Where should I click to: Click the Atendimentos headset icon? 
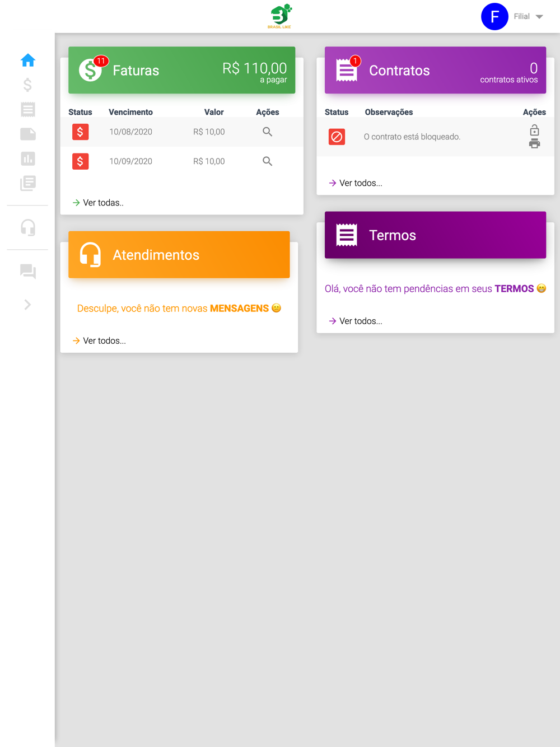click(x=90, y=255)
